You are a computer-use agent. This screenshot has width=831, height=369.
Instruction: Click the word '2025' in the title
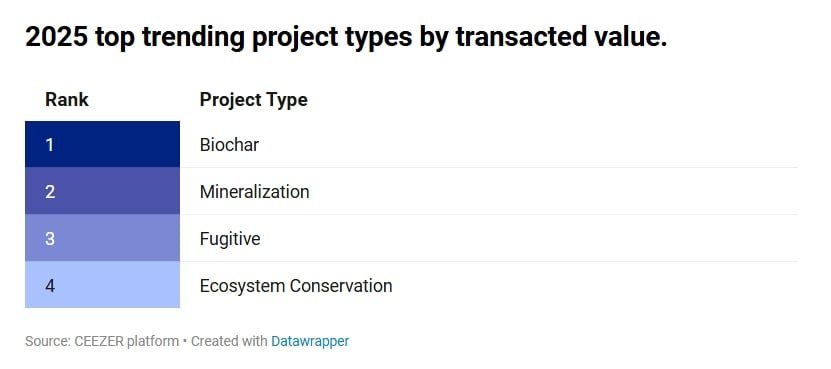pyautogui.click(x=56, y=37)
